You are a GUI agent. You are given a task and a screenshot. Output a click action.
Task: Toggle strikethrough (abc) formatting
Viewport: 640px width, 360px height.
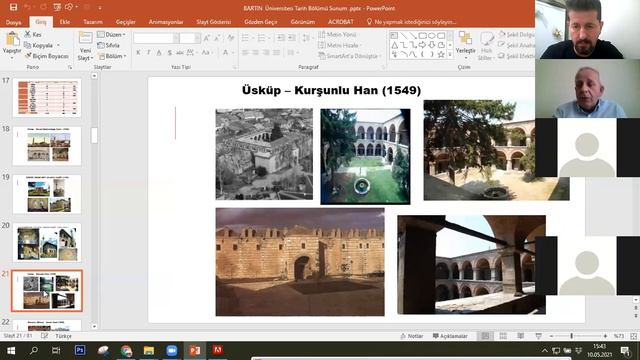coord(180,52)
